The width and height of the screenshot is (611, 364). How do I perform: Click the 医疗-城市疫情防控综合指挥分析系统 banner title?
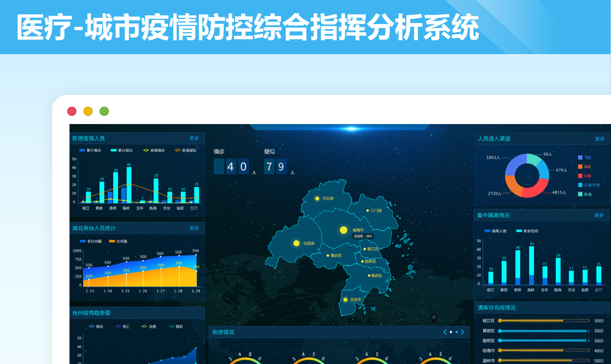tap(247, 27)
